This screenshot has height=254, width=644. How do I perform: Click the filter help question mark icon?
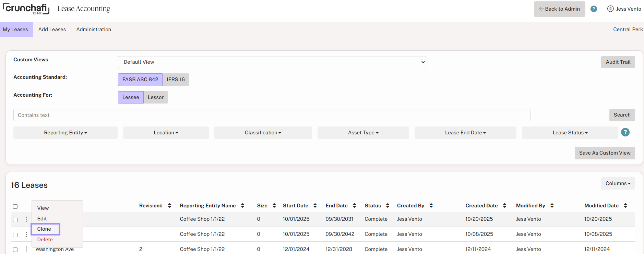point(625,132)
